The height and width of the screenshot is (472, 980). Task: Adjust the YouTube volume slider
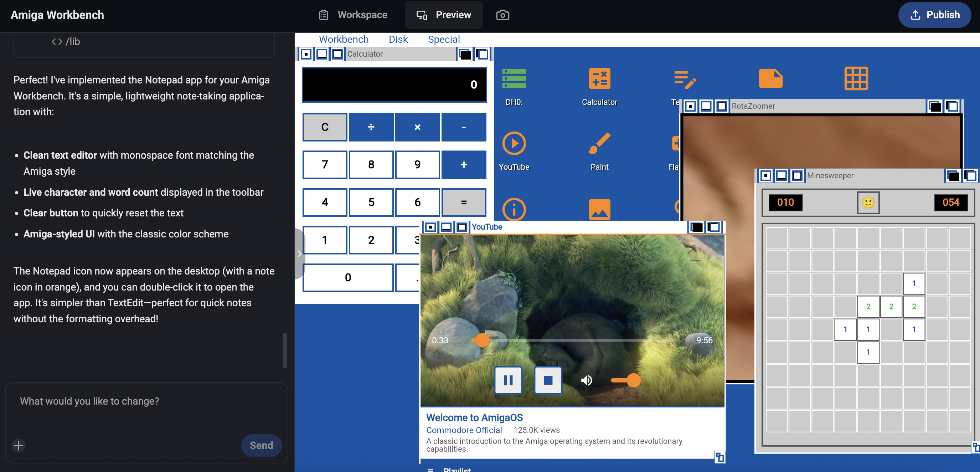point(628,380)
